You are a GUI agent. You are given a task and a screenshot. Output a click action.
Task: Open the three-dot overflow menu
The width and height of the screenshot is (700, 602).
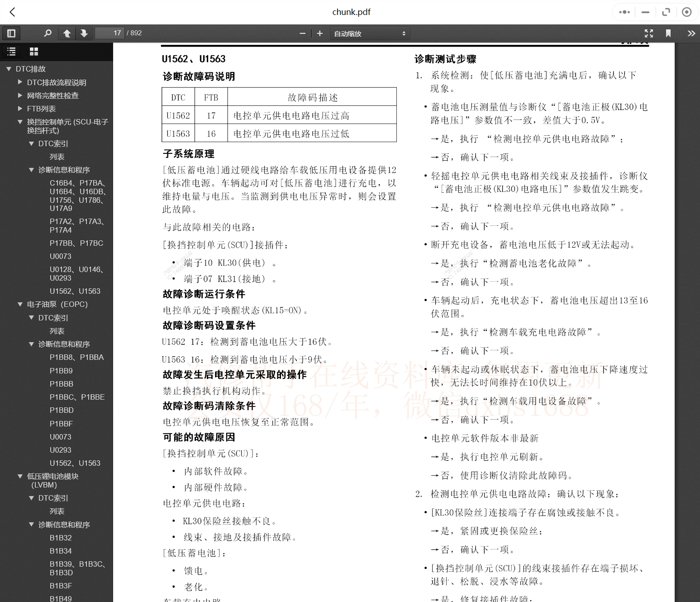pos(624,12)
